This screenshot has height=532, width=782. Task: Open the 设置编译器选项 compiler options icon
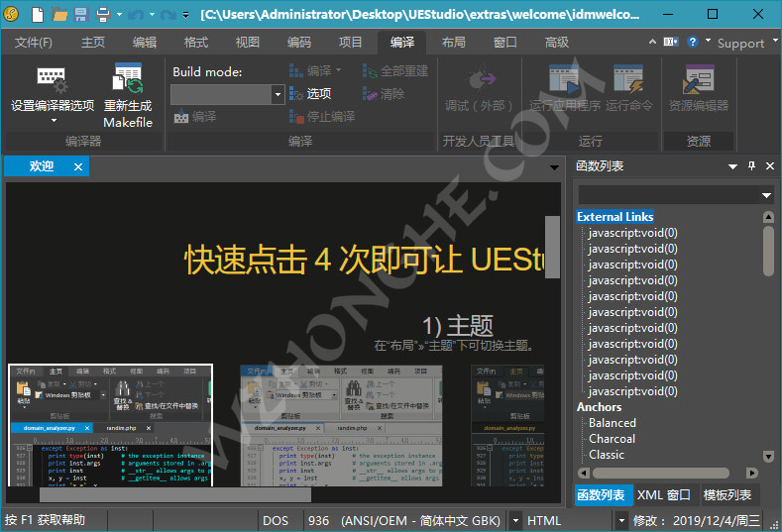point(53,80)
